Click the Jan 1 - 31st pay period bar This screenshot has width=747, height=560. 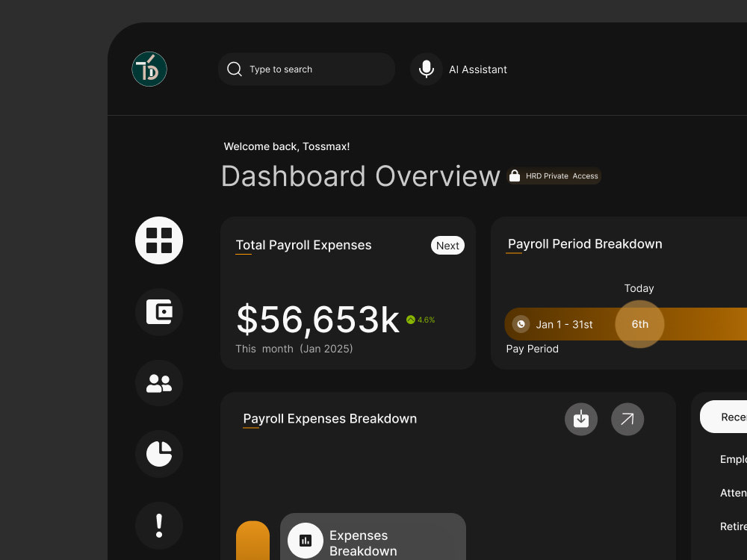click(625, 324)
